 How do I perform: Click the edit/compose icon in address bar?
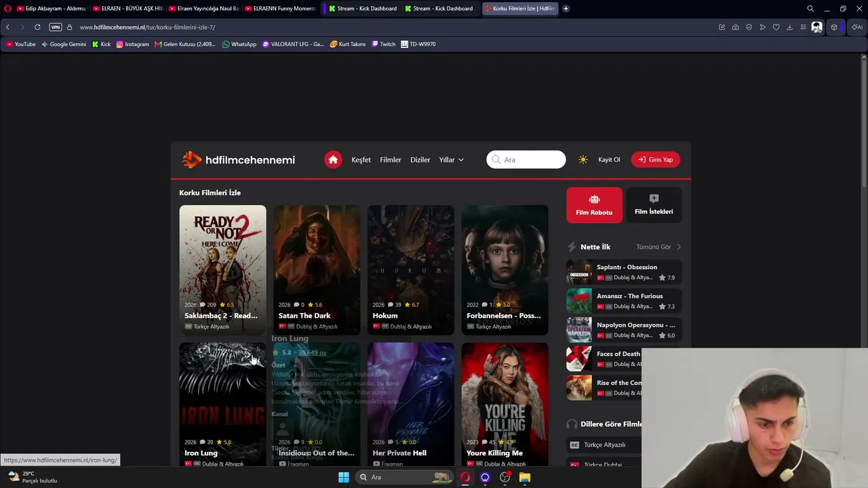point(722,27)
